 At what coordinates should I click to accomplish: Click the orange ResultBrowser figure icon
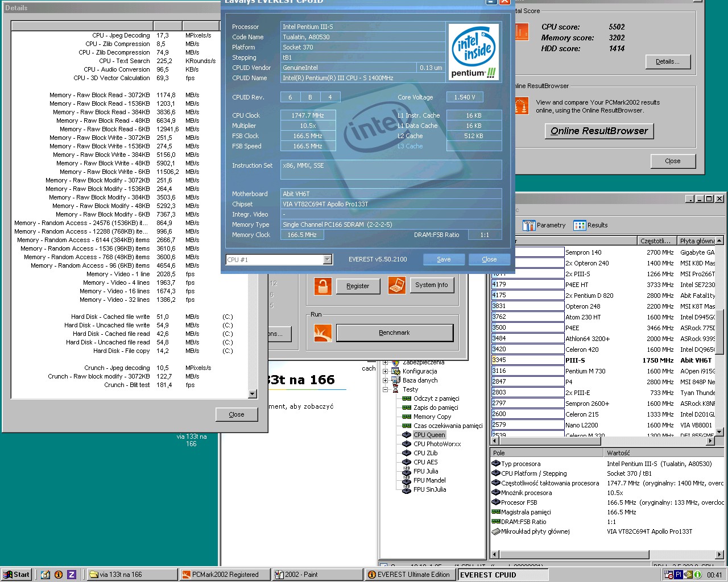point(521,106)
